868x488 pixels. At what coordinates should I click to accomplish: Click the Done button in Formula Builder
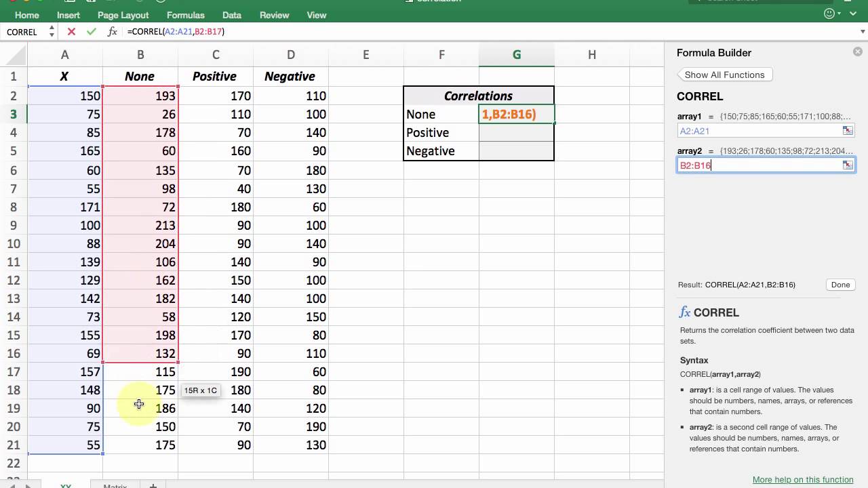coord(840,285)
